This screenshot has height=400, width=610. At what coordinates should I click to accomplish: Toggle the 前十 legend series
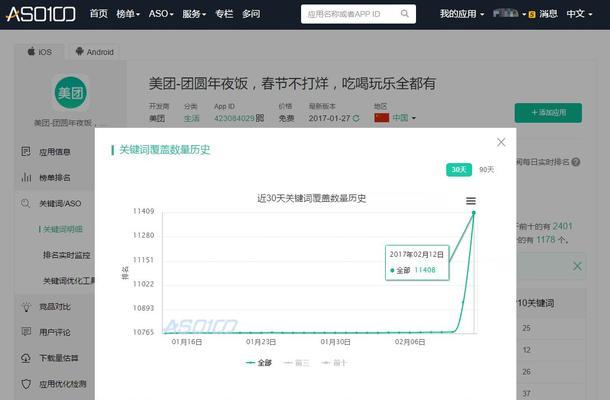pos(334,363)
